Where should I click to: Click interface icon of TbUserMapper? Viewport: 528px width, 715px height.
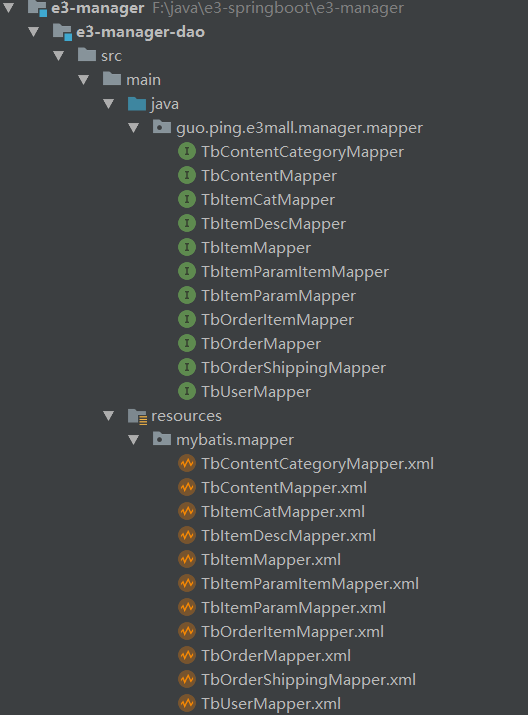click(187, 391)
